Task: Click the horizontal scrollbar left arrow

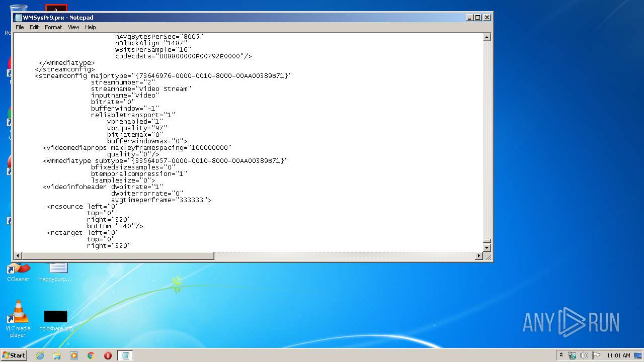Action: (18, 256)
